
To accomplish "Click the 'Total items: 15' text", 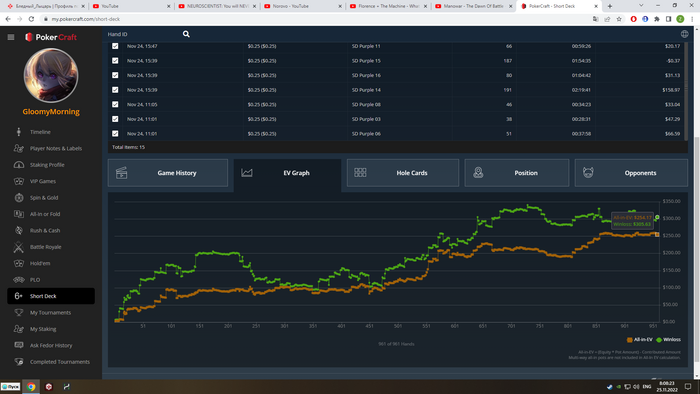I will [128, 147].
